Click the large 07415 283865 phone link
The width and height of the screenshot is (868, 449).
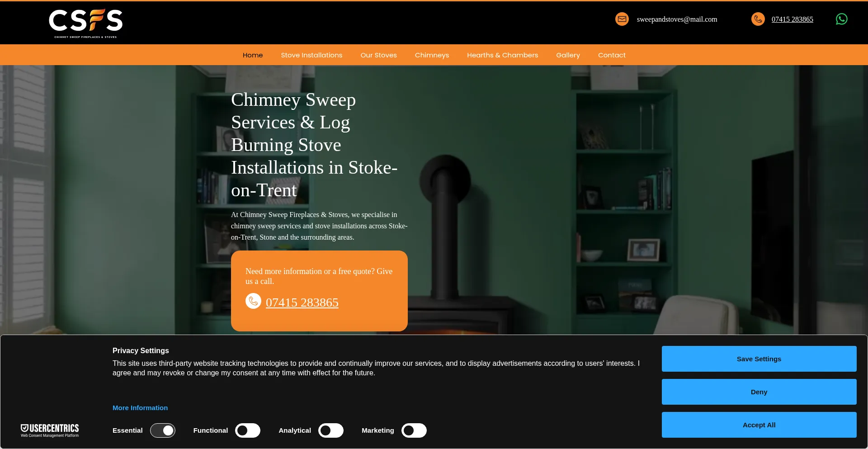(302, 302)
